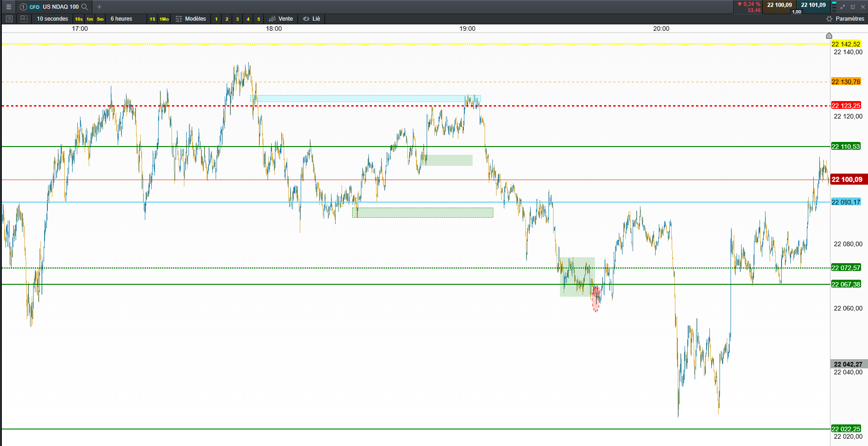868x446 pixels.
Task: Close the chart window
Action: 862,7
